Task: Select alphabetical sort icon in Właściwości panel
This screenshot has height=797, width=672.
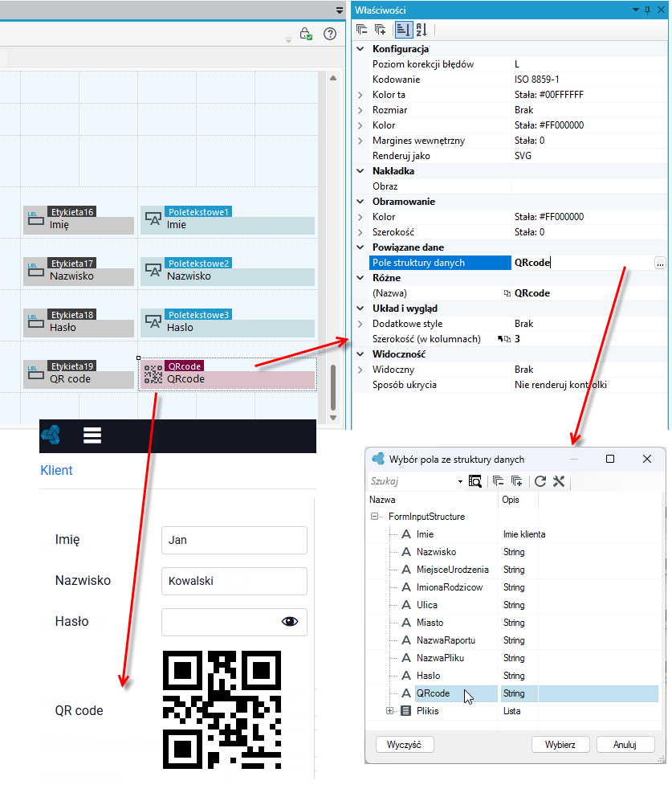Action: tap(421, 30)
